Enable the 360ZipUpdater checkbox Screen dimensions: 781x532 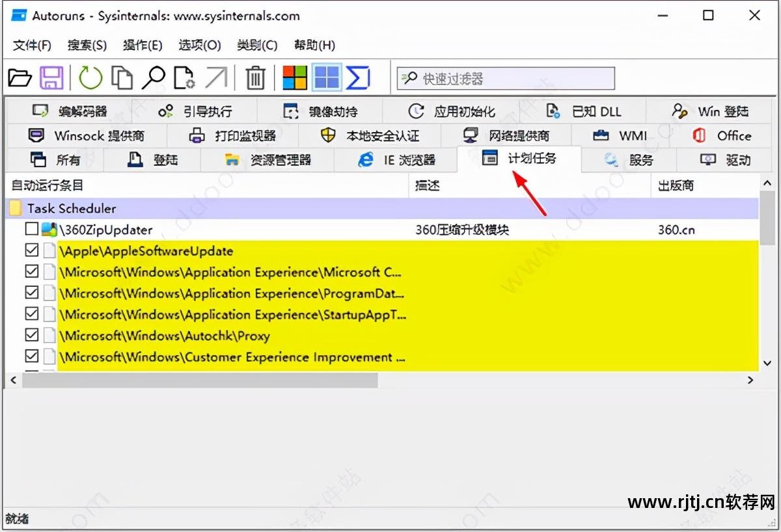pos(31,229)
